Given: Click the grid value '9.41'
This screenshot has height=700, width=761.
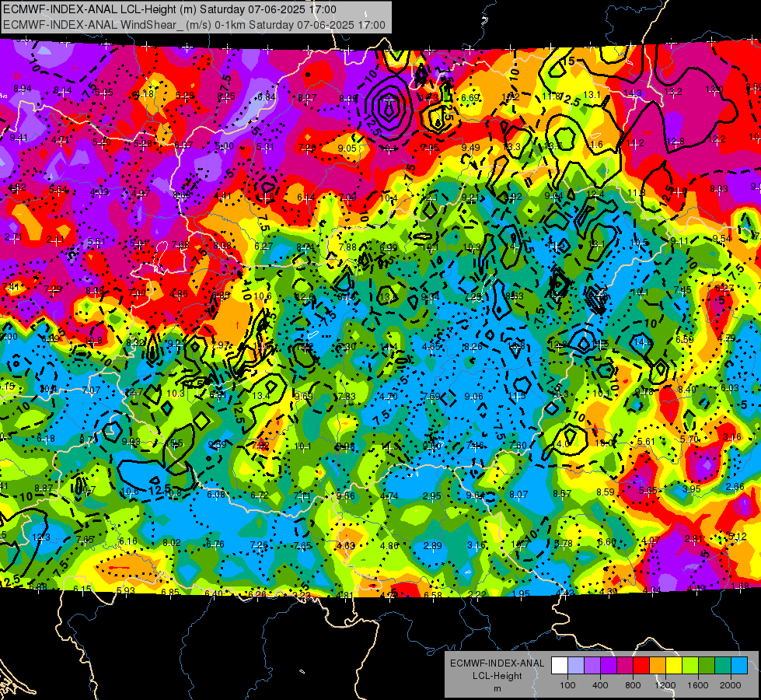Looking at the screenshot, I should (x=19, y=138).
